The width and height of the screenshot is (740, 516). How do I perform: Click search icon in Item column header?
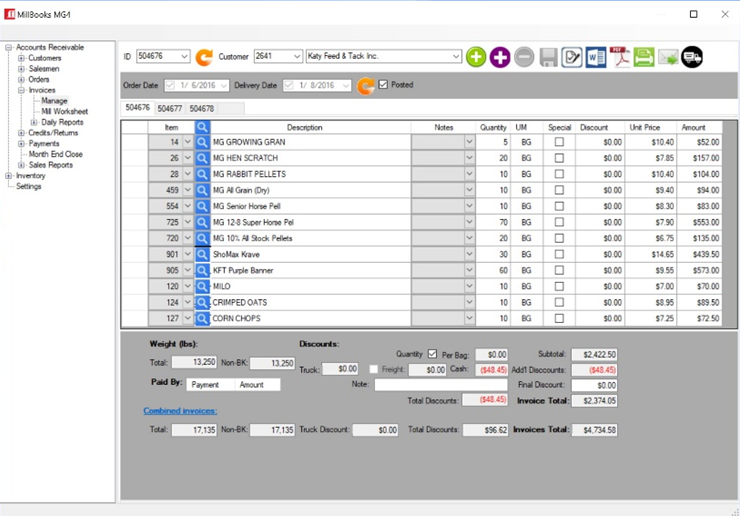point(202,127)
